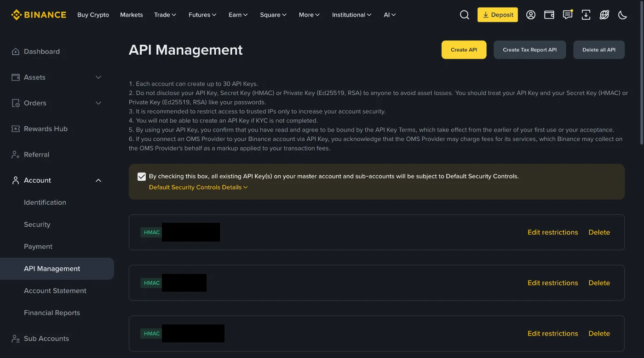Expand Default Security Controls Details

(x=198, y=187)
